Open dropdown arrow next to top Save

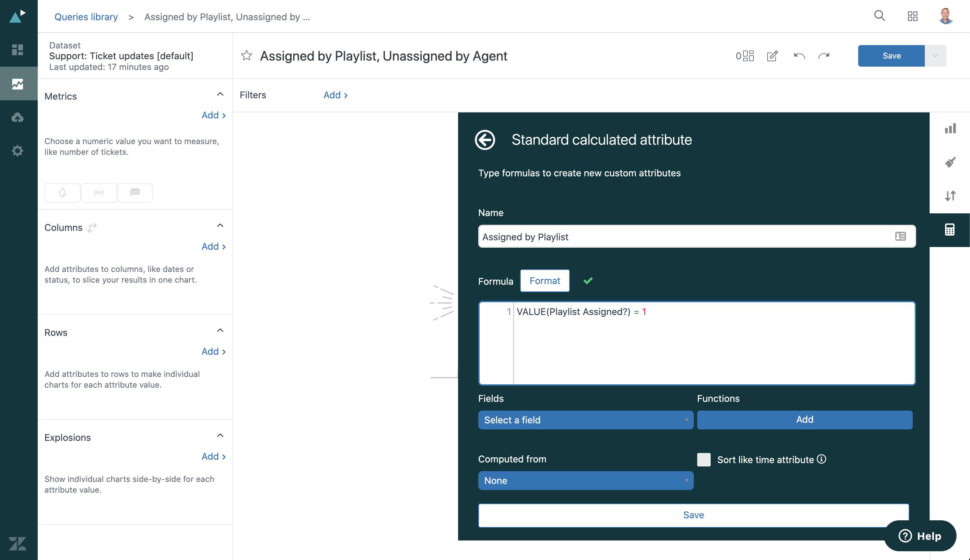[x=935, y=56]
